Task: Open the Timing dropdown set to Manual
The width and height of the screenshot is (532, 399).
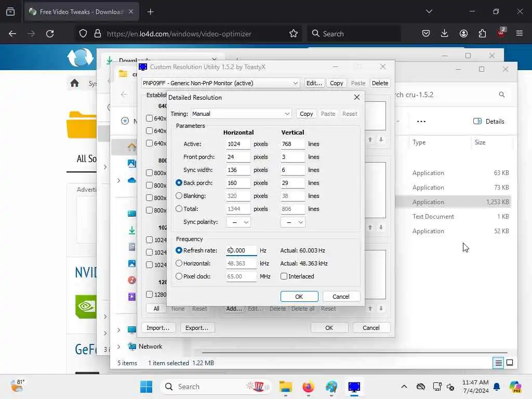Action: (241, 114)
